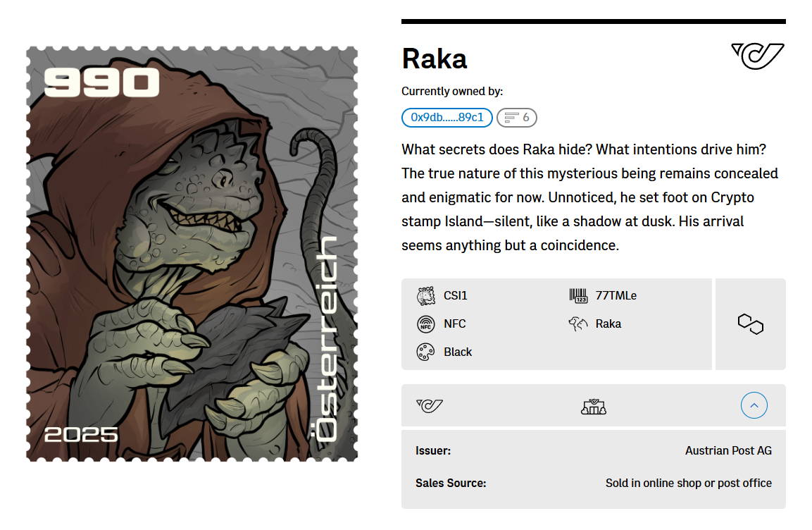Viewport: 812px width, 530px height.
Task: Click the Raka title heading
Action: pos(434,59)
